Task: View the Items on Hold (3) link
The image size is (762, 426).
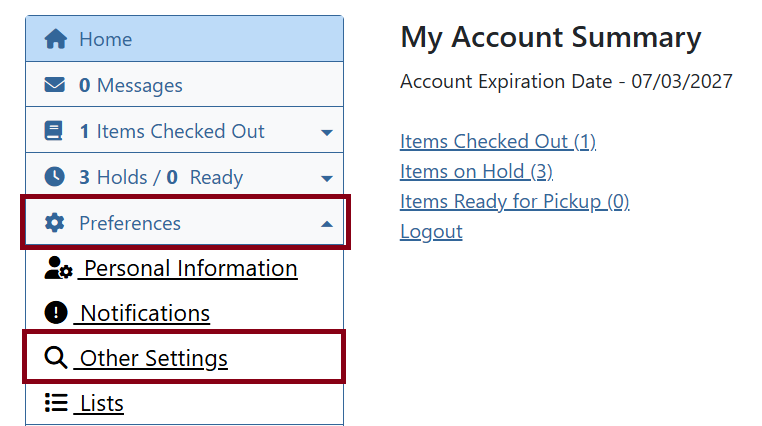Action: pos(476,171)
